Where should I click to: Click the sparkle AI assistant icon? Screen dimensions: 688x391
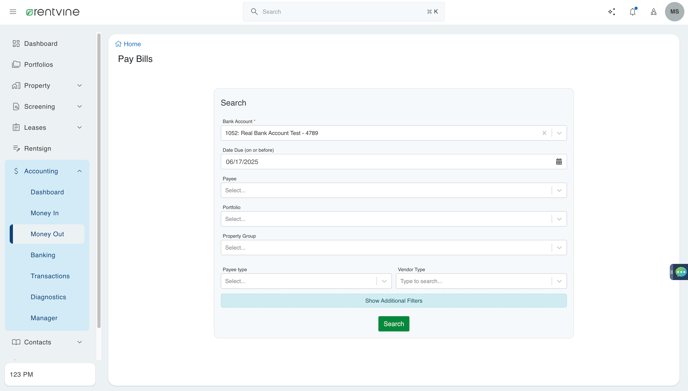(x=611, y=12)
